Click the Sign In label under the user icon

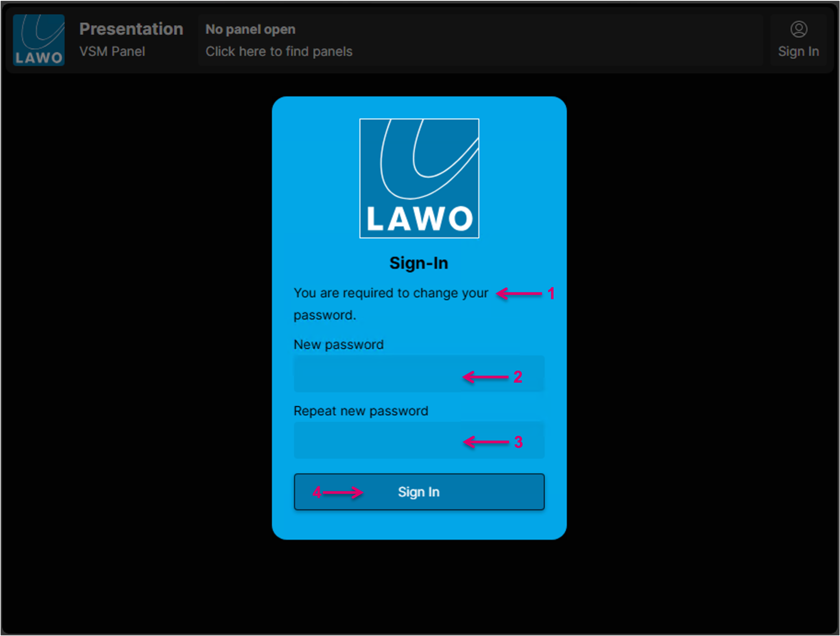(798, 51)
